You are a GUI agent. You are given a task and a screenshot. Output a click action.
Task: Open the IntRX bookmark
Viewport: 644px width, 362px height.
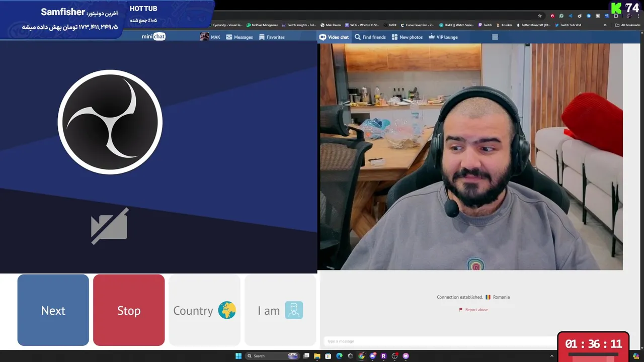(x=390, y=25)
